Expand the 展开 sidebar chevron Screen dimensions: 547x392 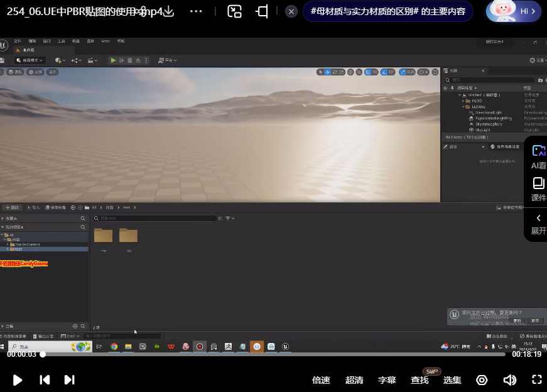pyautogui.click(x=538, y=224)
